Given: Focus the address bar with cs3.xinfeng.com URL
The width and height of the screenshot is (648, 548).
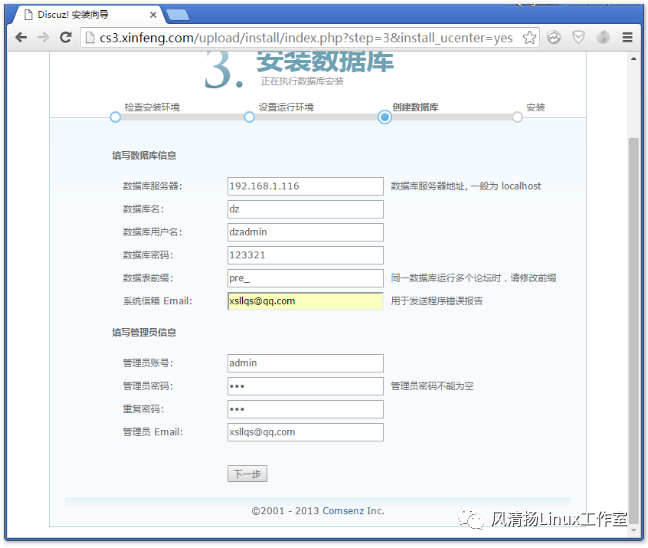Looking at the screenshot, I should [306, 38].
